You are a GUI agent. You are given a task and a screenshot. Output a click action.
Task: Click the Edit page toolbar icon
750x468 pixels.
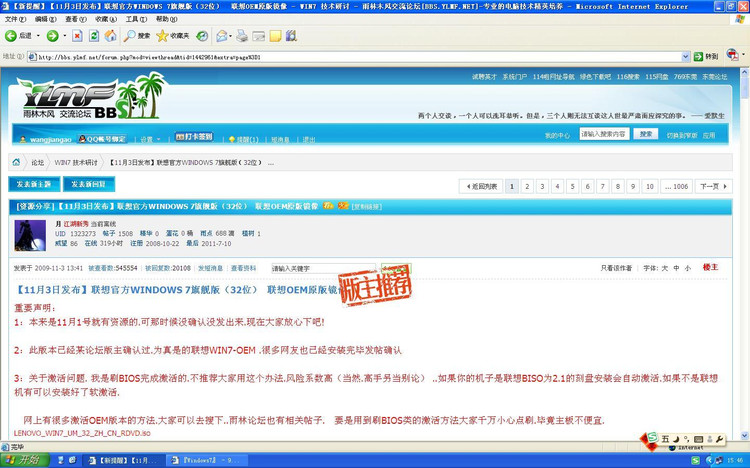tap(259, 36)
